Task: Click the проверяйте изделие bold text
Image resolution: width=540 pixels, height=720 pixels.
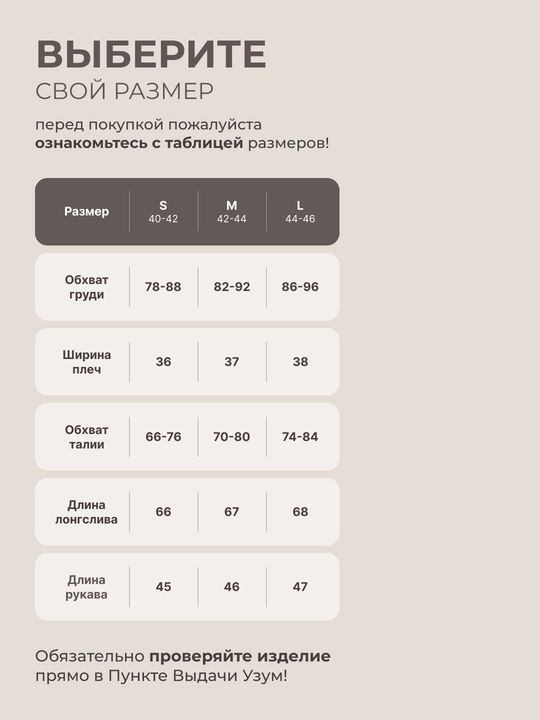Action: coord(240,657)
